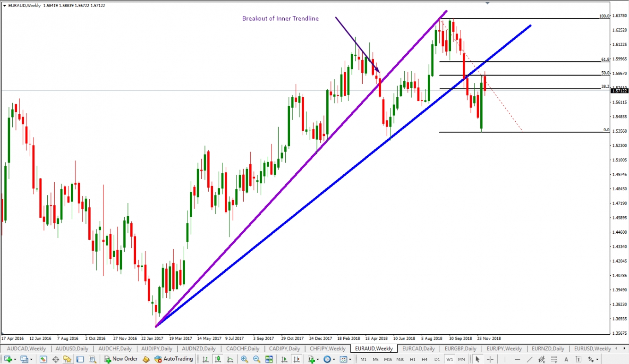The height and width of the screenshot is (364, 629).
Task: Set timeframe to H1
Action: tap(412, 359)
